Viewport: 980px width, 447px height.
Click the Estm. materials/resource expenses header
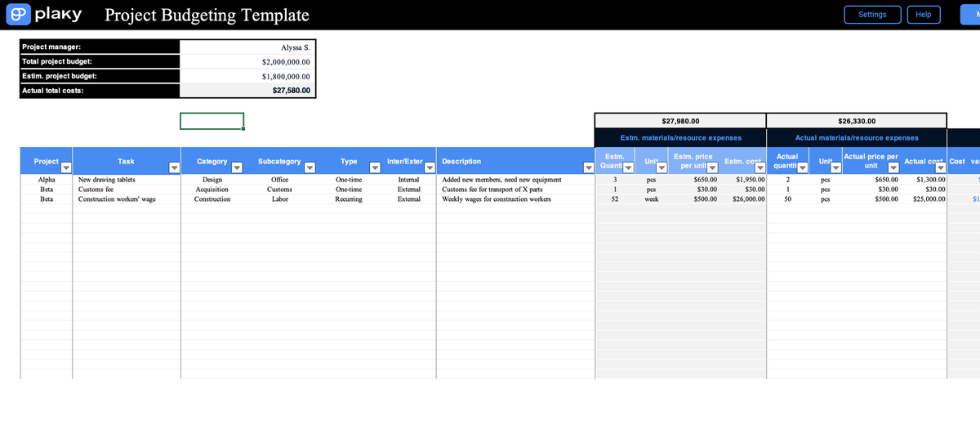680,138
